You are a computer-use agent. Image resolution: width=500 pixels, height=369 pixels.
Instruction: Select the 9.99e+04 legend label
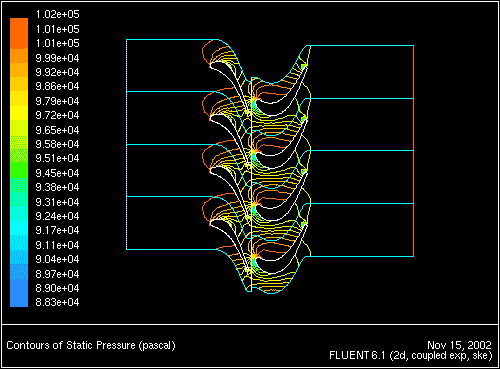pos(57,58)
